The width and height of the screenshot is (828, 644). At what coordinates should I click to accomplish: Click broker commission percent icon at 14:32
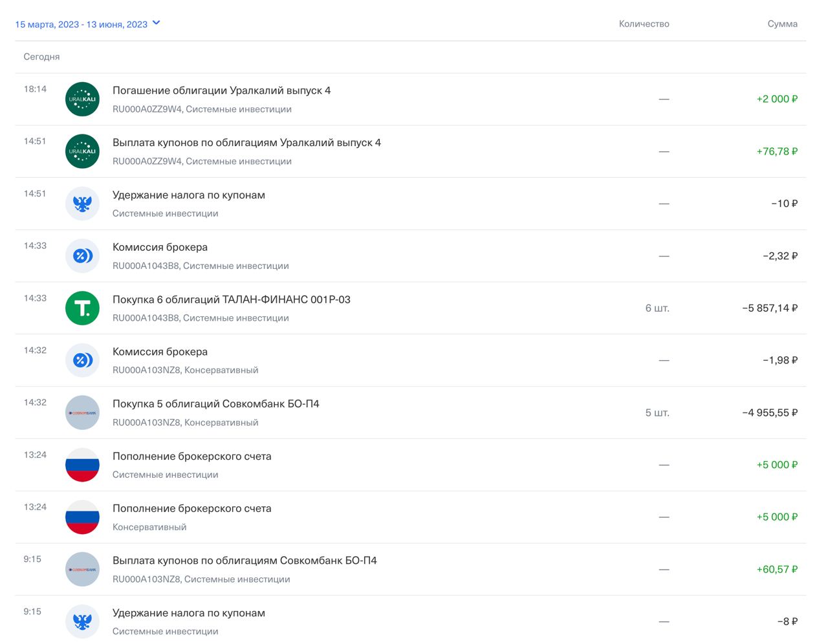82,360
